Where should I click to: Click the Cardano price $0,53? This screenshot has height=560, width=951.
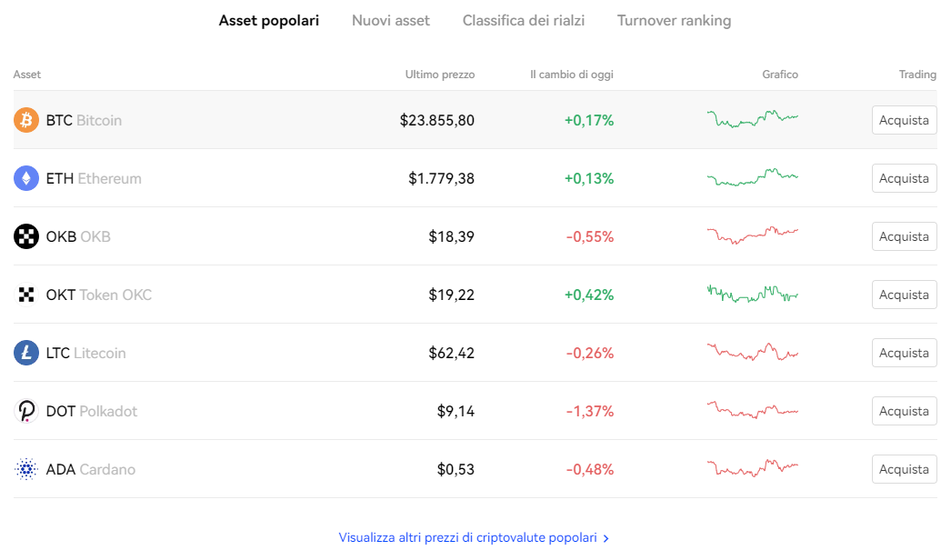click(x=456, y=470)
